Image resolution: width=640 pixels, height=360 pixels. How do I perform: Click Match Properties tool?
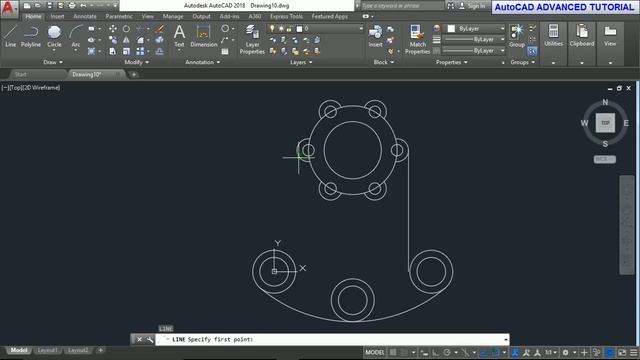418,39
